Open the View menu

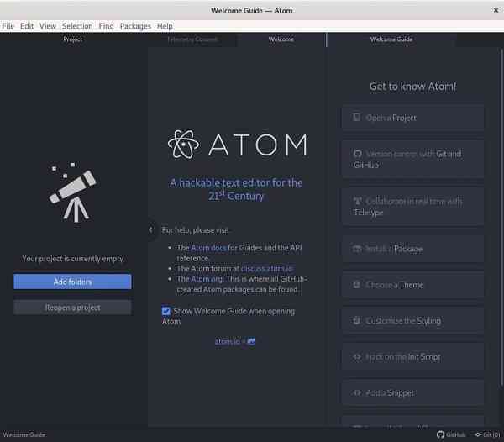tap(48, 26)
